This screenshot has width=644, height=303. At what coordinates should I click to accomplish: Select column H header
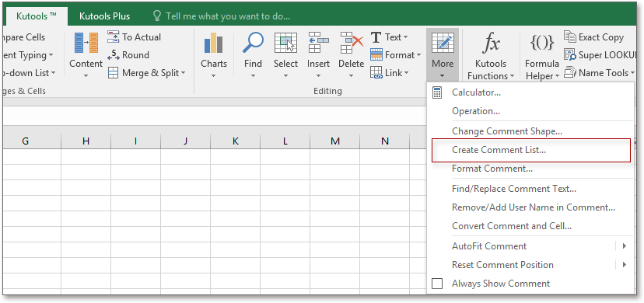pyautogui.click(x=86, y=141)
